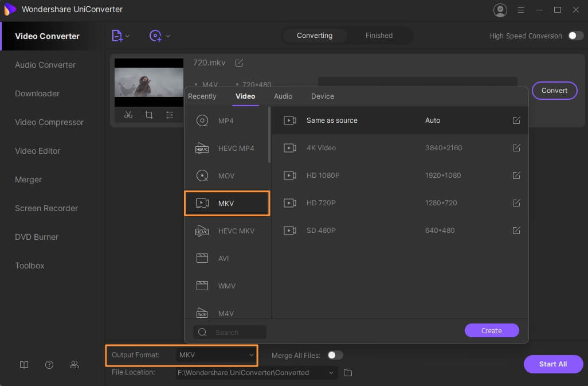Open Video Compressor in the sidebar
Image resolution: width=588 pixels, height=386 pixels.
click(49, 122)
